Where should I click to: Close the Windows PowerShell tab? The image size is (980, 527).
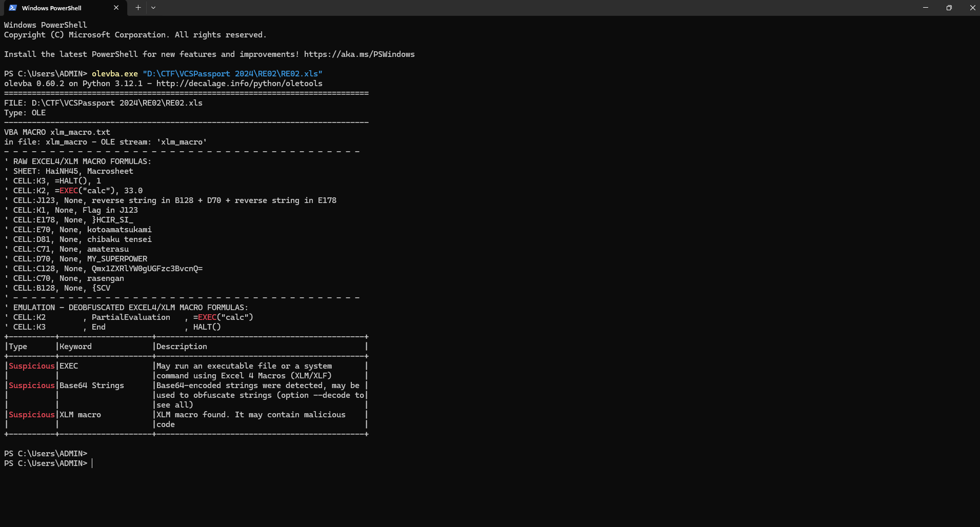tap(116, 8)
